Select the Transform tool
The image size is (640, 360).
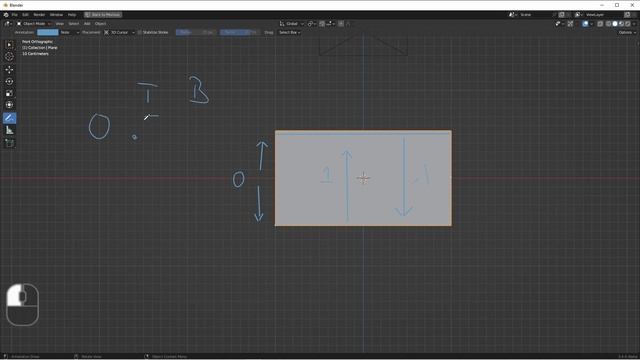pyautogui.click(x=9, y=105)
